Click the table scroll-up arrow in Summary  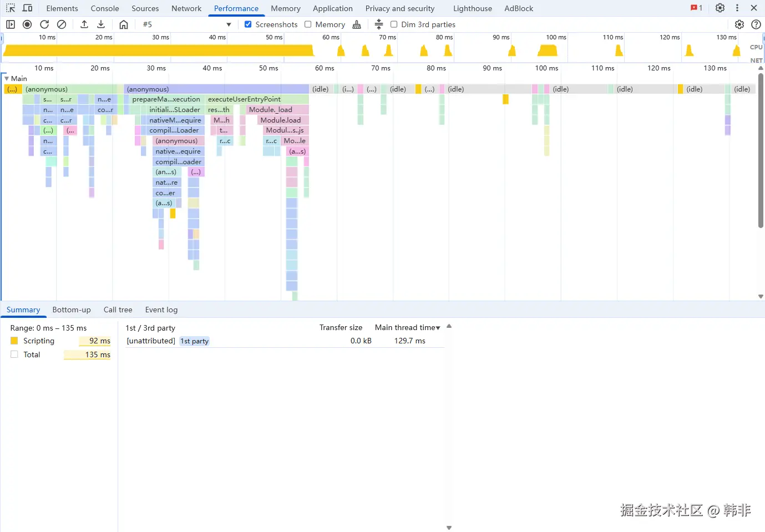(449, 326)
